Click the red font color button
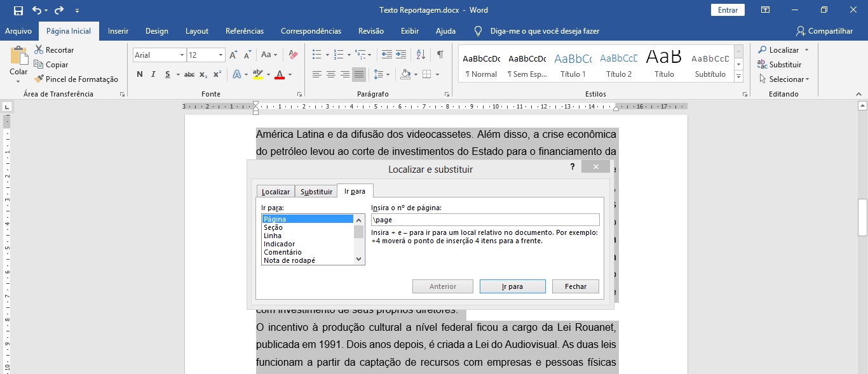 point(279,74)
